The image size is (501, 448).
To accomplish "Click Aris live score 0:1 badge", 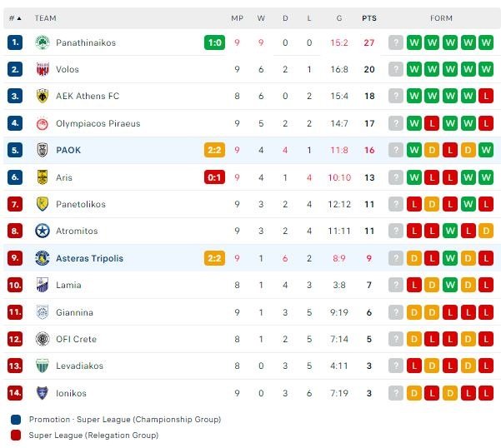I will pyautogui.click(x=214, y=177).
